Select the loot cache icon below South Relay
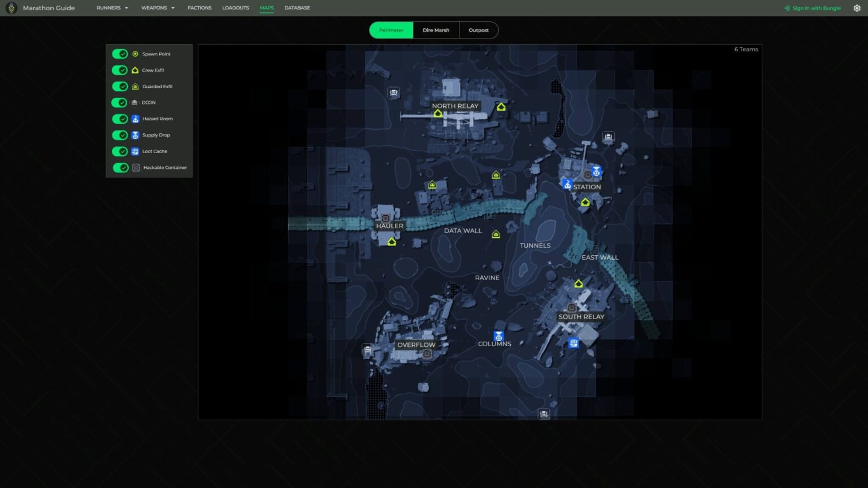Image resolution: width=868 pixels, height=488 pixels. pyautogui.click(x=574, y=343)
